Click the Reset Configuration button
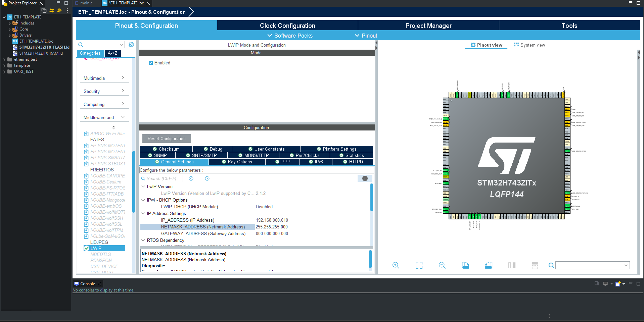This screenshot has width=644, height=322. (x=166, y=138)
